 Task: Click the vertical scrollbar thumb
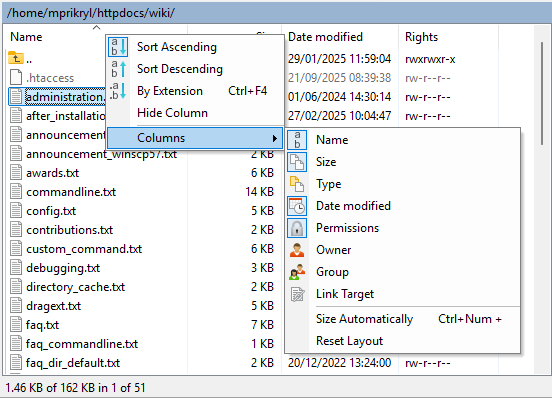(x=542, y=93)
